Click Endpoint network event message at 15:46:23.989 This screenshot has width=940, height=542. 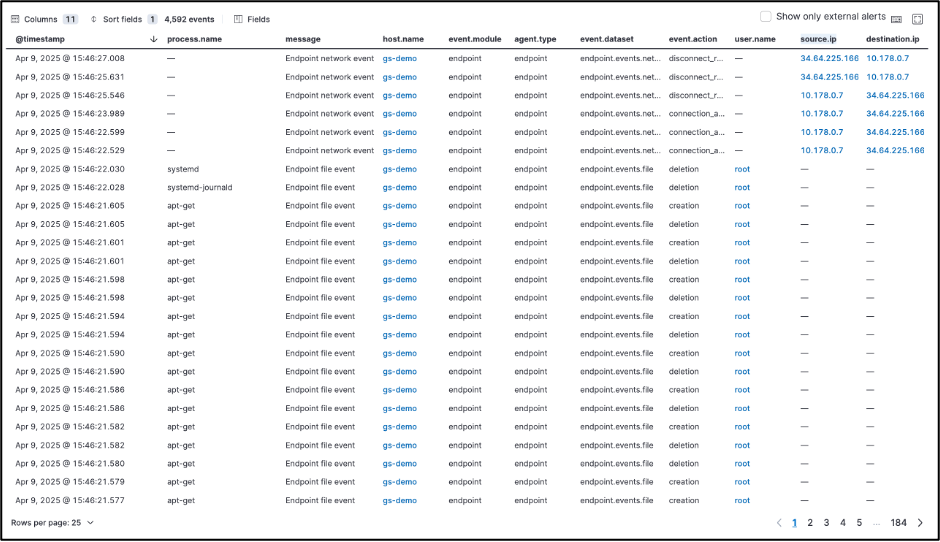tap(329, 113)
